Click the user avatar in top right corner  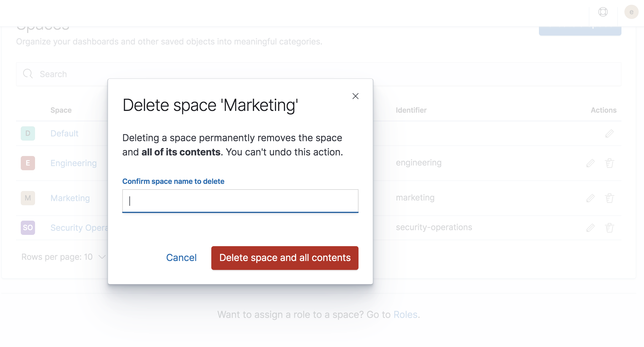[x=632, y=12]
